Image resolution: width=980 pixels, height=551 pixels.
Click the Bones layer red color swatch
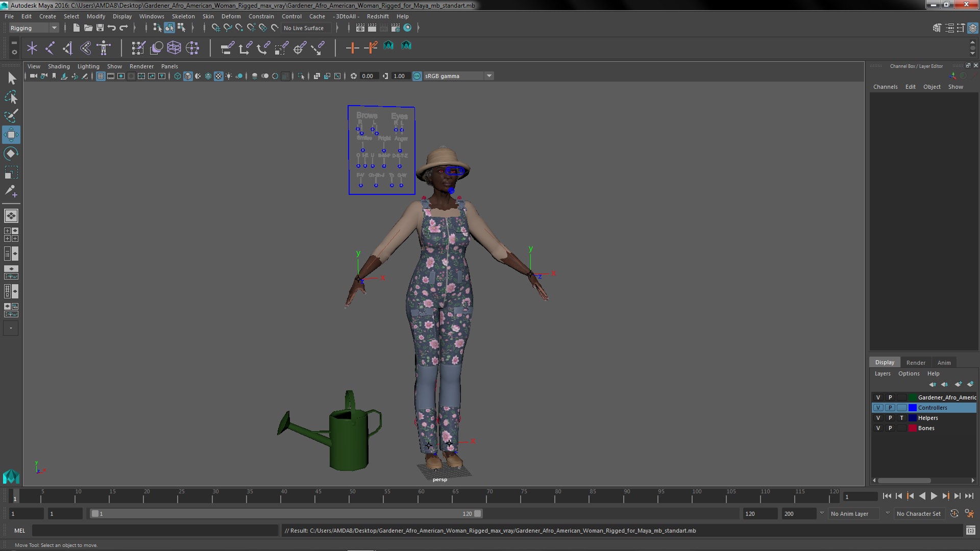click(913, 428)
